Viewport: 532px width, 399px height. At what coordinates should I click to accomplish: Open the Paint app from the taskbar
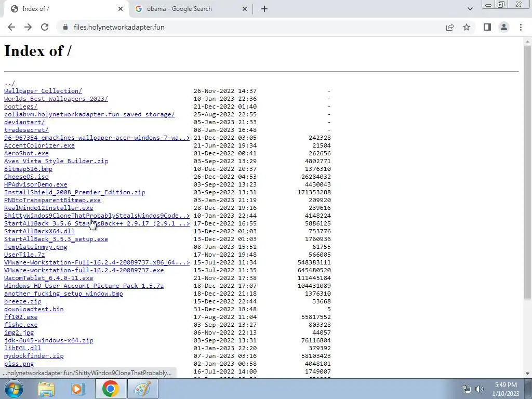(x=142, y=389)
